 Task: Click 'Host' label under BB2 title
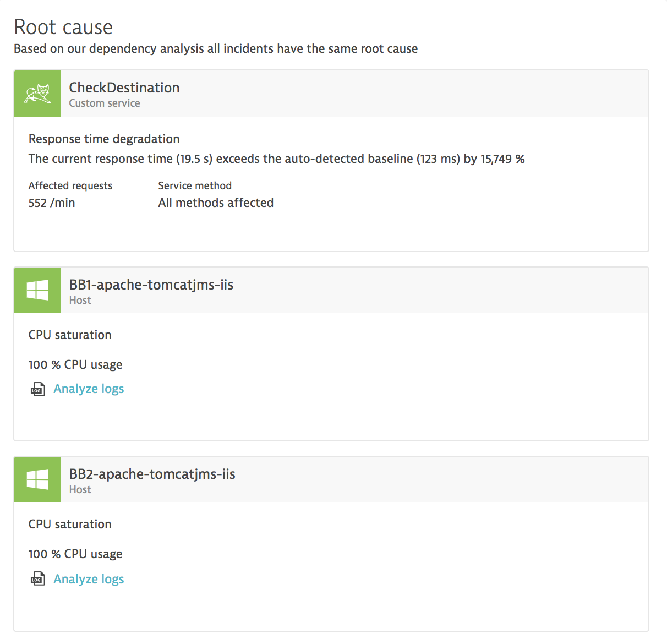(x=80, y=490)
